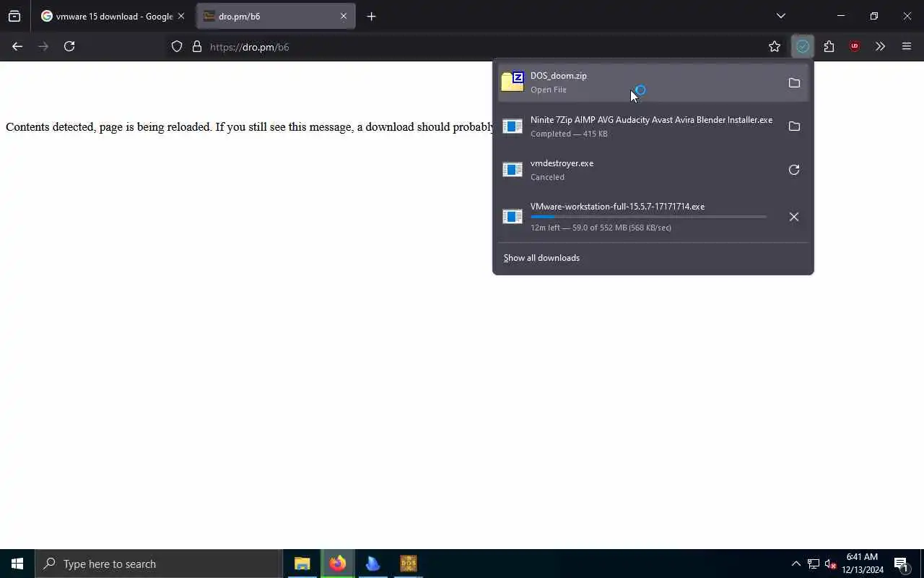This screenshot has width=924, height=578.
Task: Open the Extensions puzzle icon
Action: pos(829,46)
